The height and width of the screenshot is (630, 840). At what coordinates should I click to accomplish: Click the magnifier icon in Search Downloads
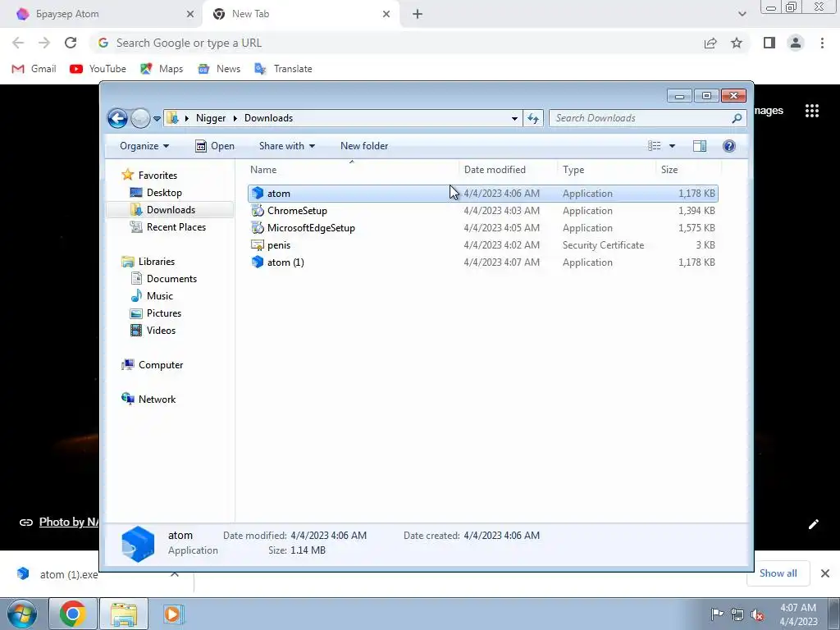pyautogui.click(x=737, y=118)
